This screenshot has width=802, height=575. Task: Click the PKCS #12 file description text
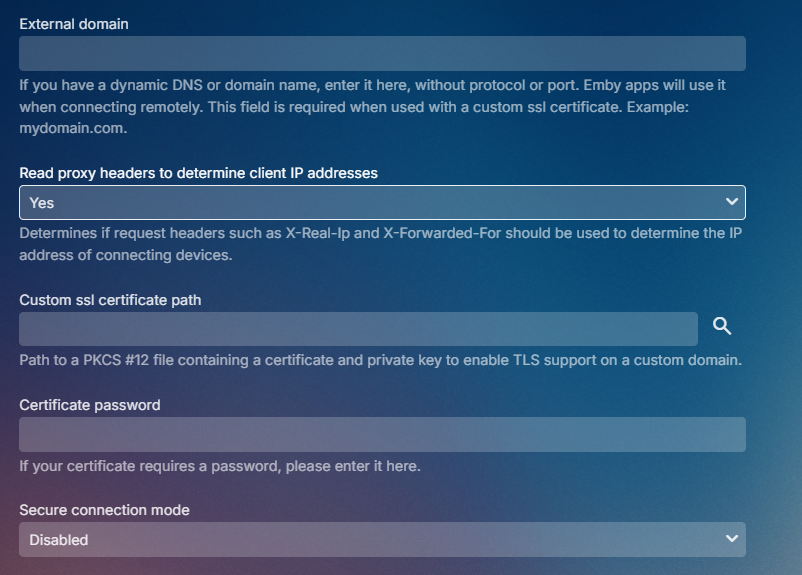coord(380,360)
